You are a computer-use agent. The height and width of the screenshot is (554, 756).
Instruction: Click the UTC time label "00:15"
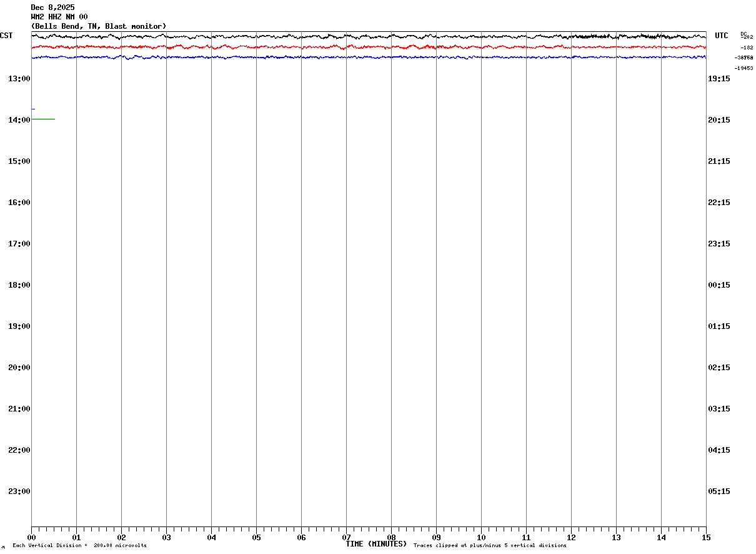[719, 285]
